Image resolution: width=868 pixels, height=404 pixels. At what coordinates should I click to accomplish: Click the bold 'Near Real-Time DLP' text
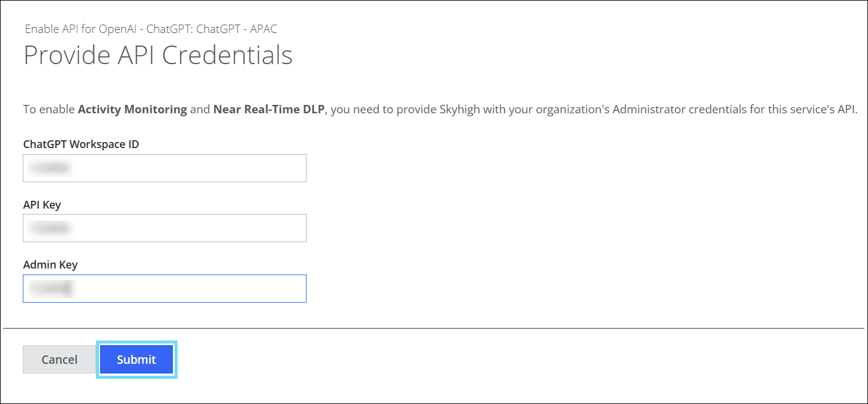pyautogui.click(x=269, y=110)
